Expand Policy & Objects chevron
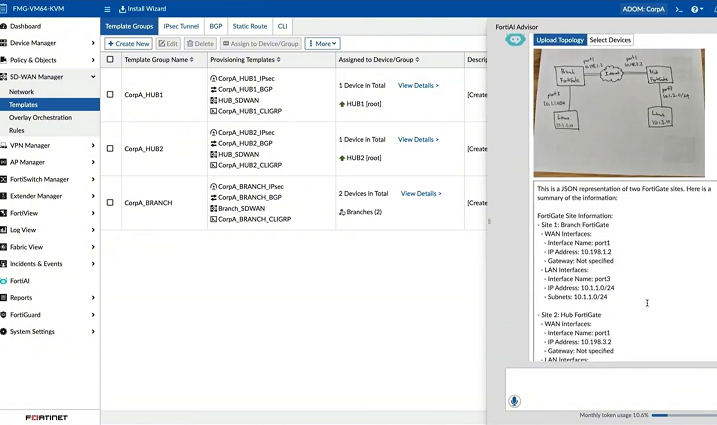The image size is (717, 425). pyautogui.click(x=93, y=60)
